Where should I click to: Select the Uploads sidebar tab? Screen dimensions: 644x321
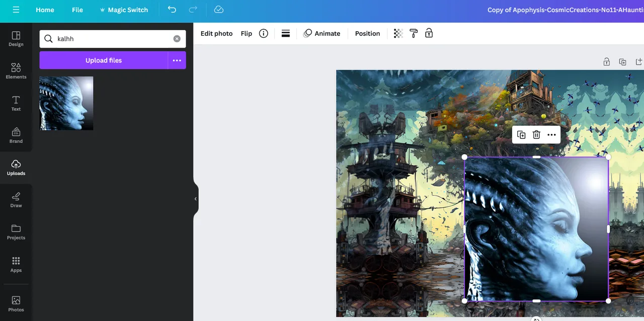tap(16, 168)
